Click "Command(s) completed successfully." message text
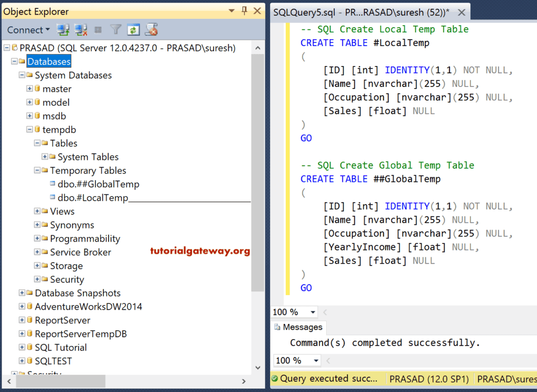537x392 pixels. tap(385, 343)
